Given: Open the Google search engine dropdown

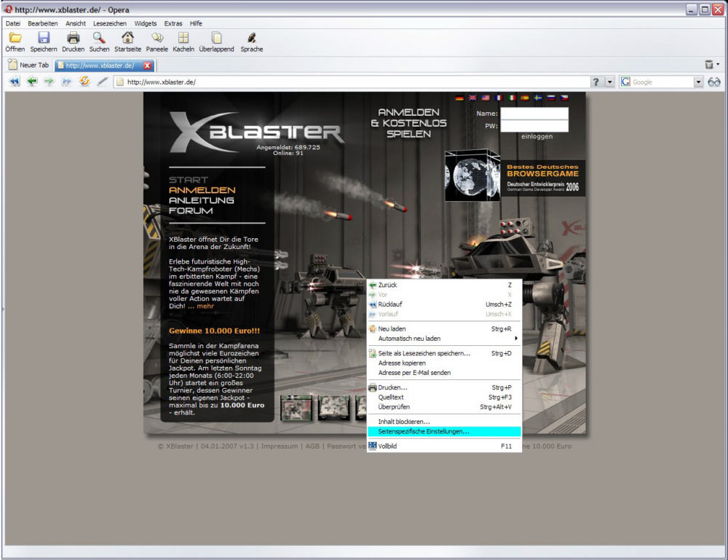Looking at the screenshot, I should pyautogui.click(x=698, y=82).
